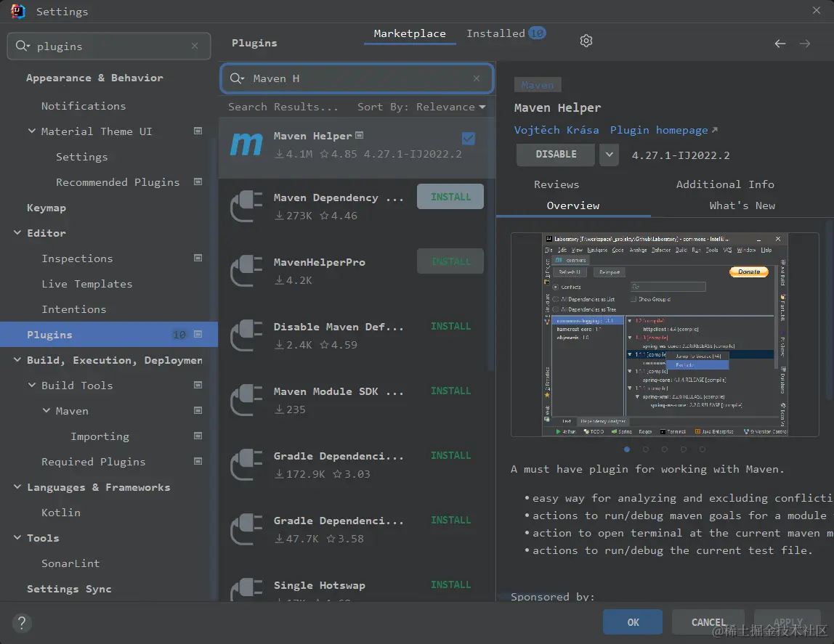Click the MavenHelperPro plug icon
Viewport: 834px width, 644px height.
[x=246, y=271]
